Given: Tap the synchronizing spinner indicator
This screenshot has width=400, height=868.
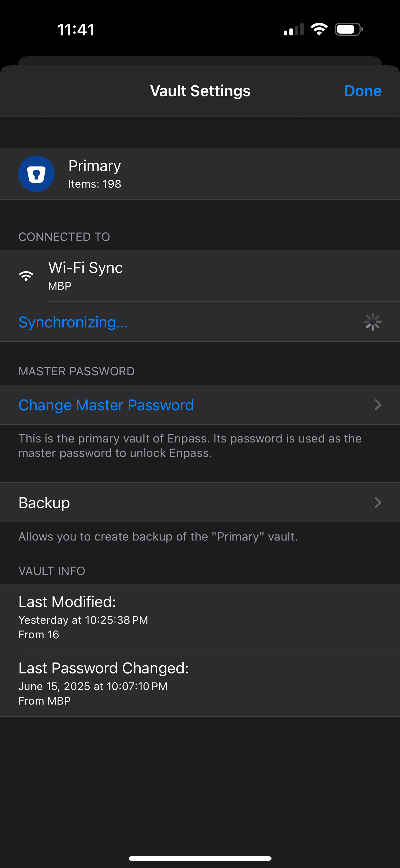Looking at the screenshot, I should pyautogui.click(x=372, y=322).
